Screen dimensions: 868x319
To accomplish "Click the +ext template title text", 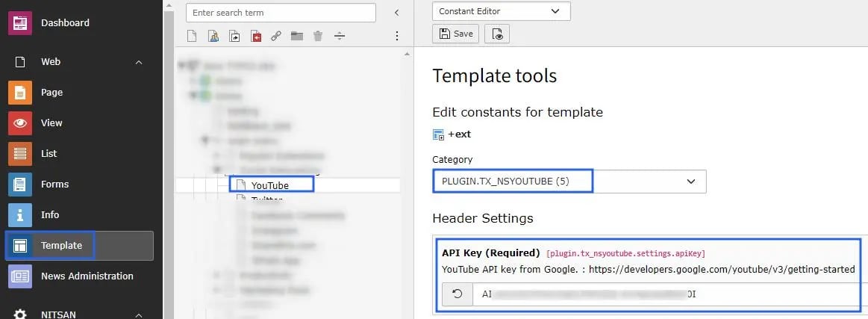I will (x=460, y=134).
